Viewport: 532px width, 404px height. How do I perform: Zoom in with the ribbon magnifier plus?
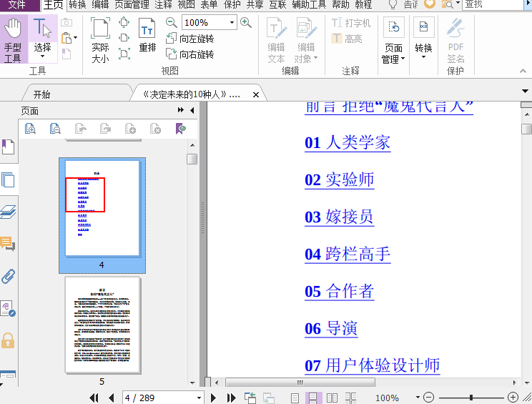[x=246, y=23]
